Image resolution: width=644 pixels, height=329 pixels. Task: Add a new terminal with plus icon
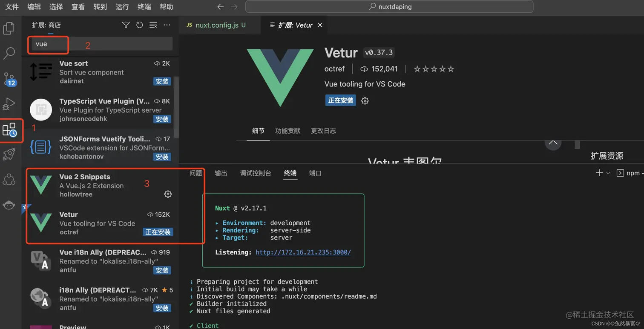pyautogui.click(x=599, y=173)
